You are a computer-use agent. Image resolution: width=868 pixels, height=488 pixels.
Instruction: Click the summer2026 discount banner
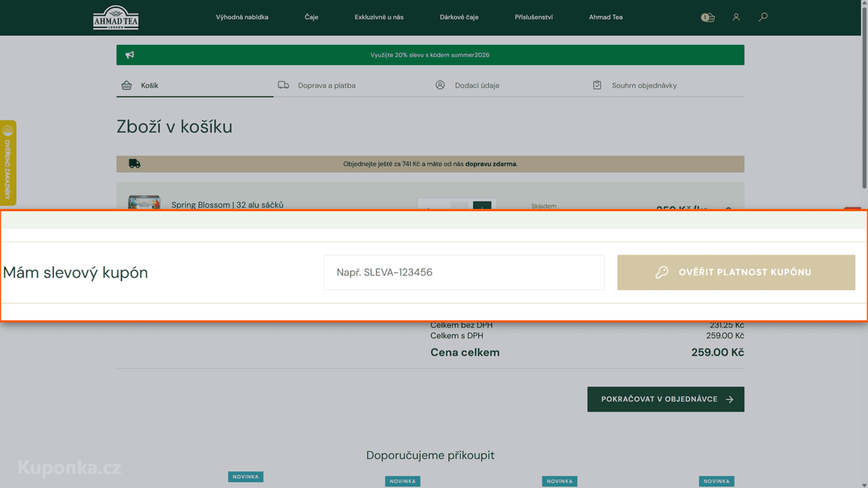click(430, 55)
